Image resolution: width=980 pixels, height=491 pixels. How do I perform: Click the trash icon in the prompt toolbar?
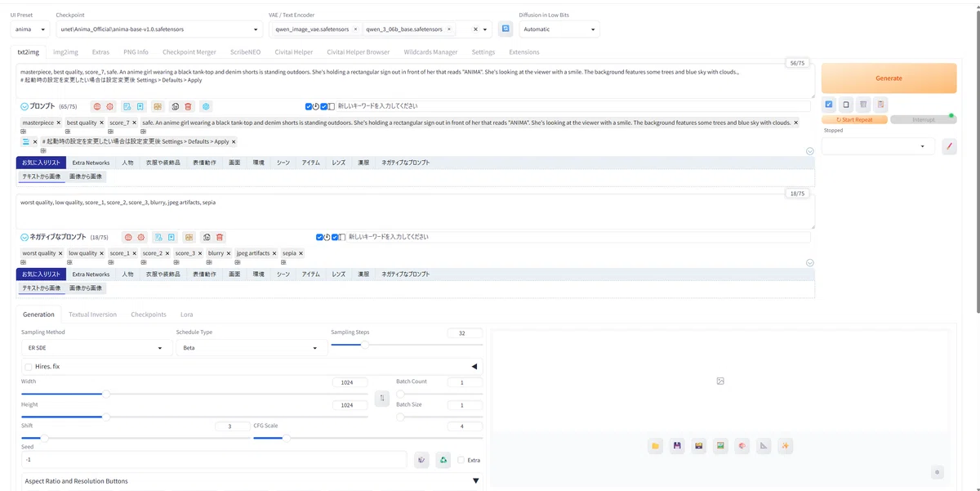188,106
